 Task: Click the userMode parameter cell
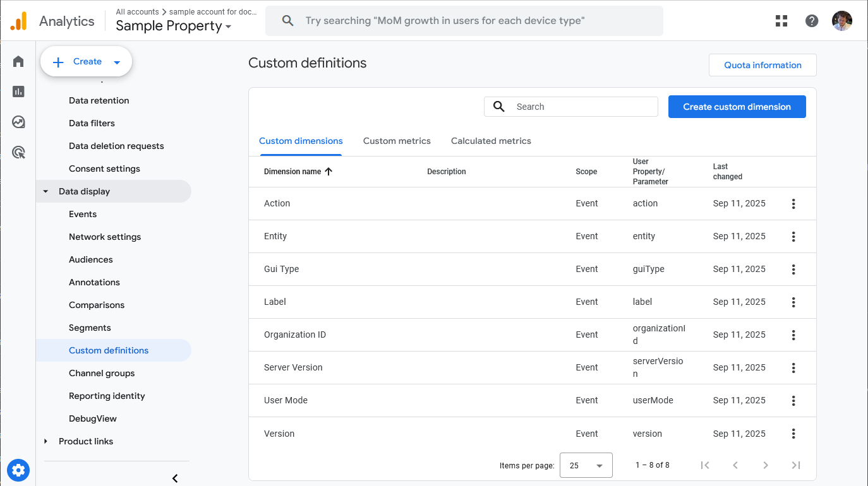pos(653,400)
